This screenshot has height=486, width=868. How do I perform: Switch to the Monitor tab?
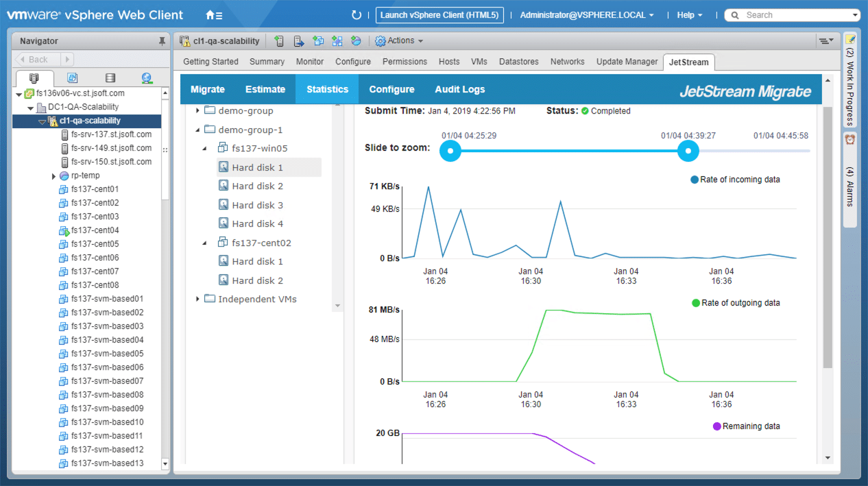[x=310, y=62]
